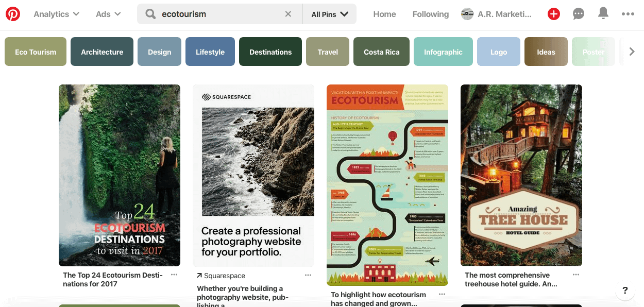The height and width of the screenshot is (307, 644).
Task: Clear the search field with the X icon
Action: point(288,14)
